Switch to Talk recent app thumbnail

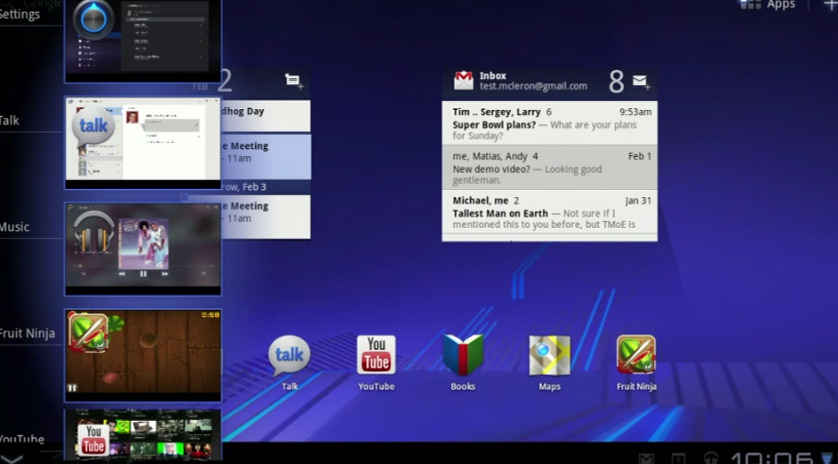(143, 143)
